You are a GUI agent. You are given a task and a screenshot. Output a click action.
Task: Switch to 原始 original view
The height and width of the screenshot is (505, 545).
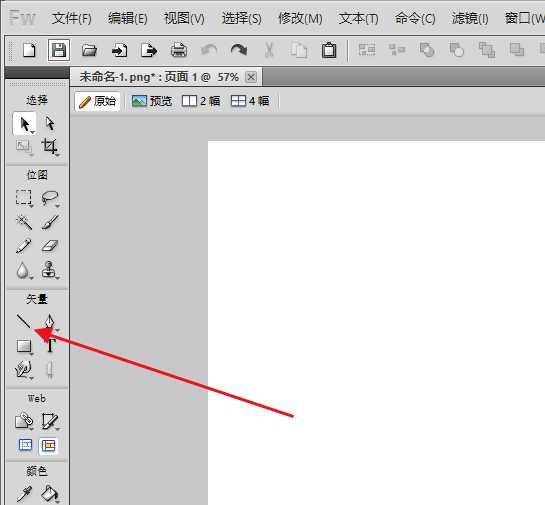97,101
